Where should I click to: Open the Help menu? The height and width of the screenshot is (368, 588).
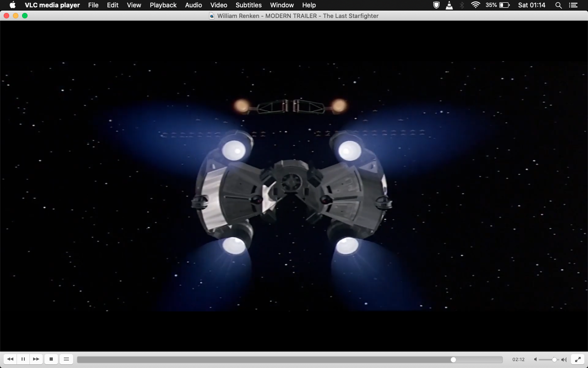click(x=309, y=5)
